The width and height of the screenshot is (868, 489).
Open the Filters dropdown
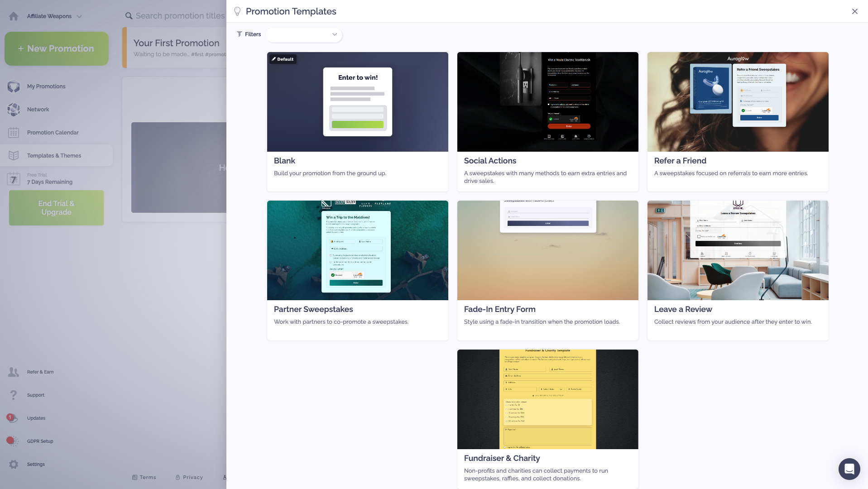pyautogui.click(x=304, y=35)
